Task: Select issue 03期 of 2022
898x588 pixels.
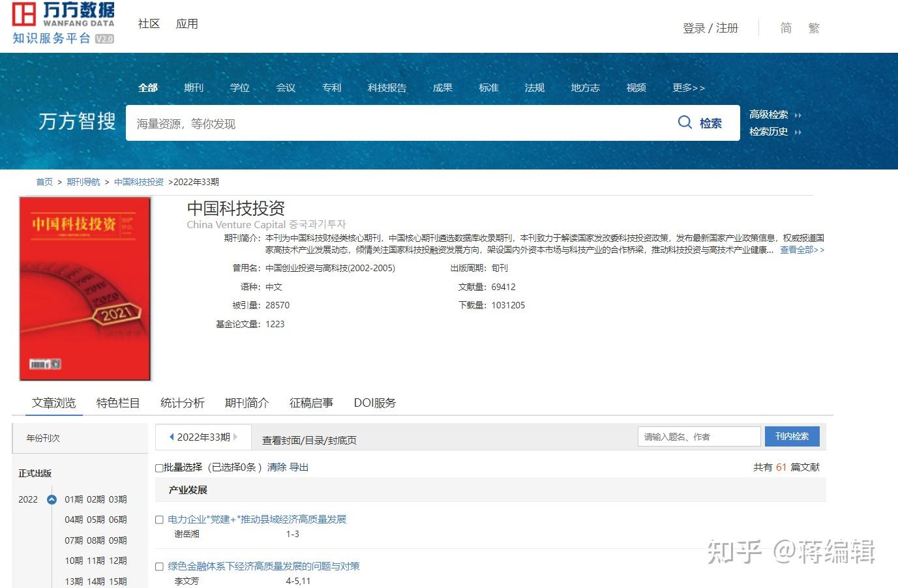Action: click(118, 499)
